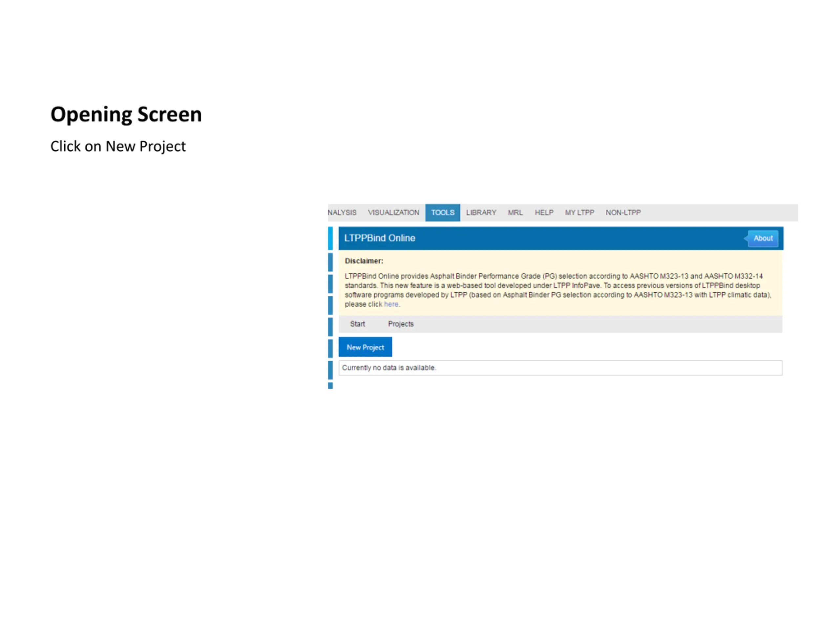840x630 pixels.
Task: Open the TOOLS navigation tab
Action: point(442,213)
